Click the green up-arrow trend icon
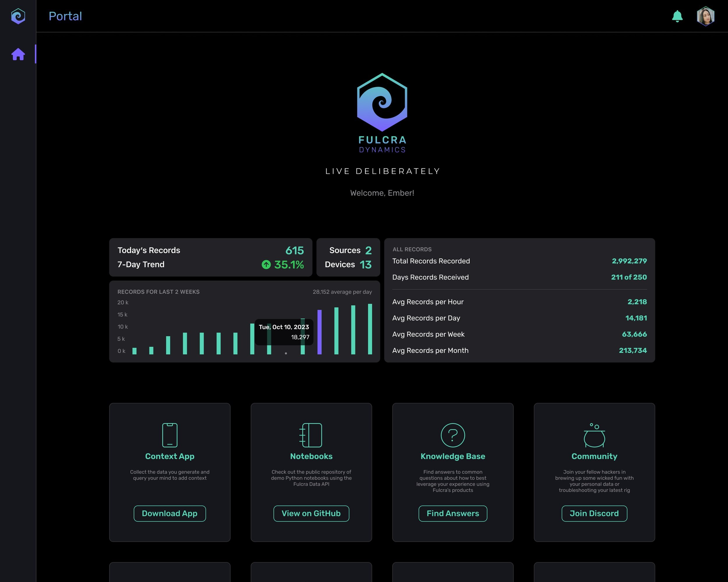 pyautogui.click(x=266, y=265)
